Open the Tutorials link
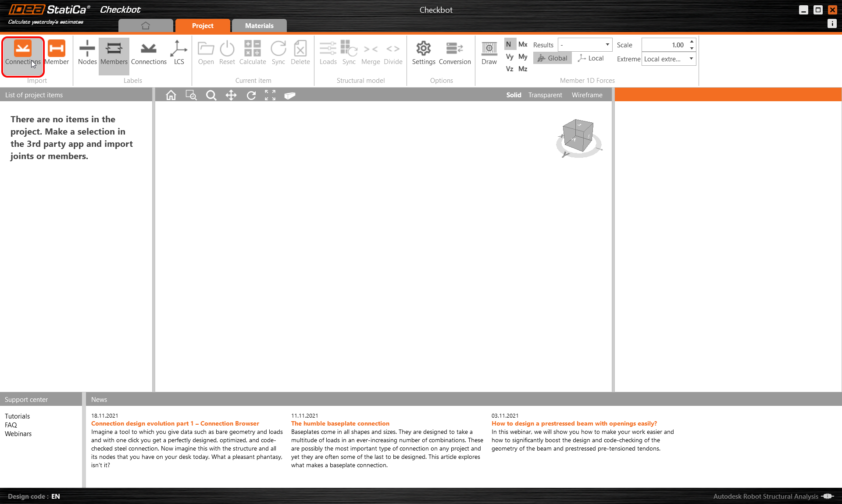The height and width of the screenshot is (504, 842). (x=18, y=416)
